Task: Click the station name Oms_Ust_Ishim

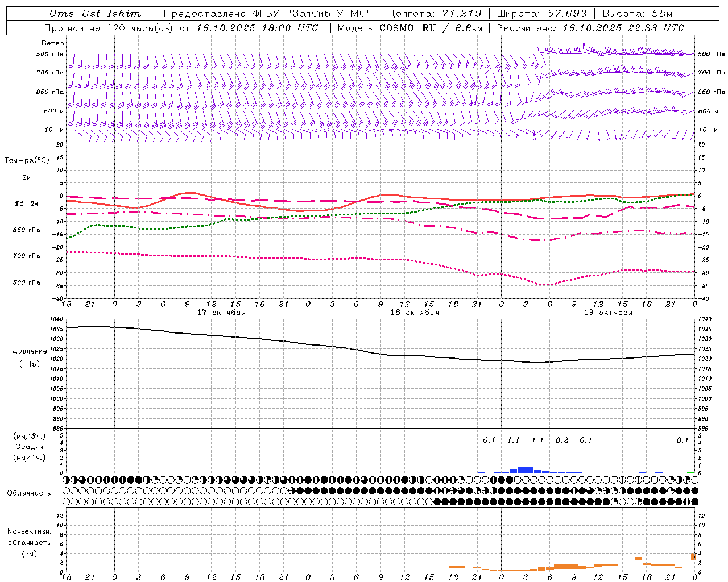Action: (95, 14)
